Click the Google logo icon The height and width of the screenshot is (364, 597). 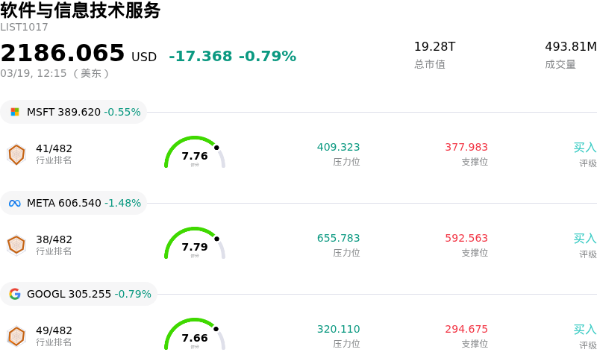coord(15,294)
